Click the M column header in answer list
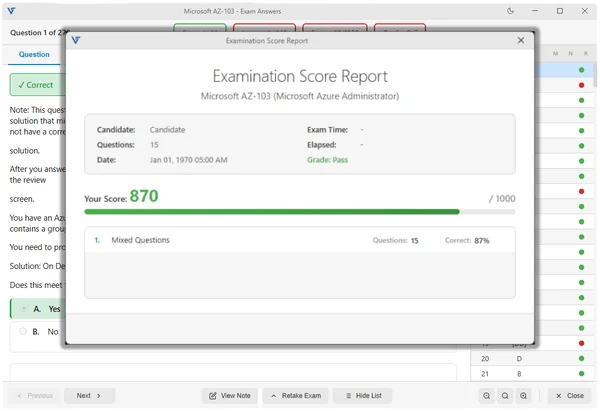The image size is (600, 411). tap(555, 54)
